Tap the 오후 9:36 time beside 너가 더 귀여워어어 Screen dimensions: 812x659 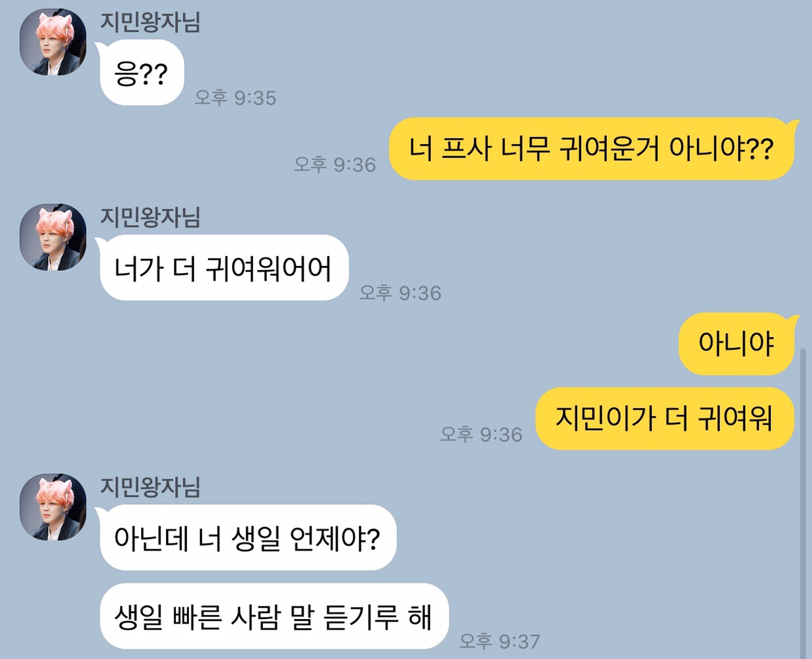(x=400, y=293)
